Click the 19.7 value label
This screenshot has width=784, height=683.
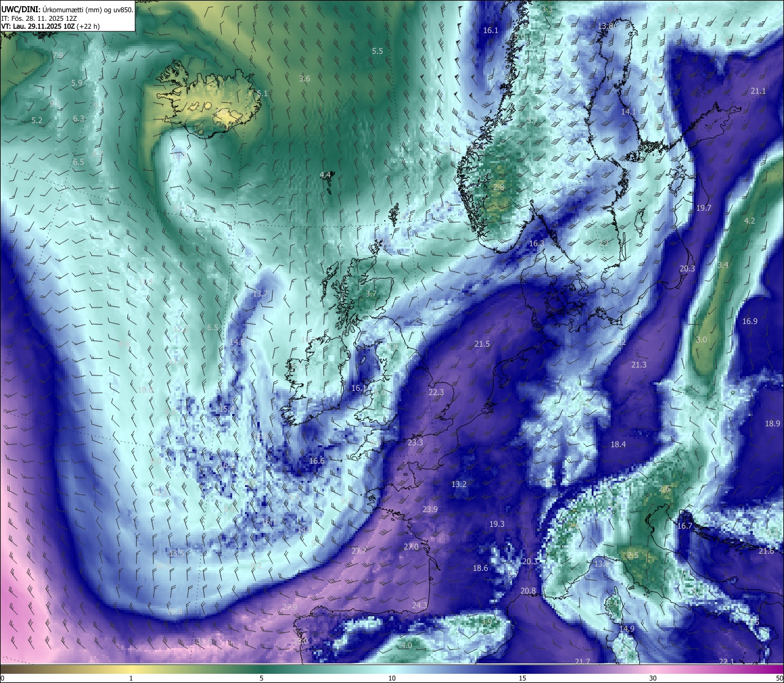704,208
